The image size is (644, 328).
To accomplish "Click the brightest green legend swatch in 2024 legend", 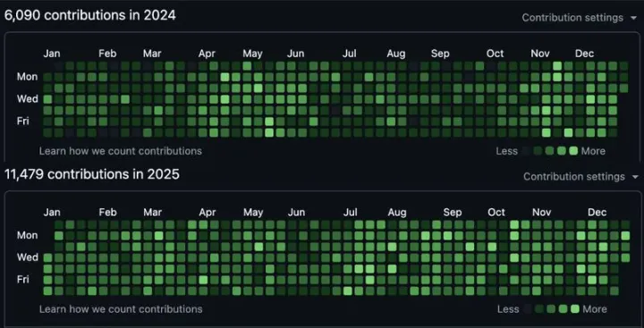I will click(573, 151).
